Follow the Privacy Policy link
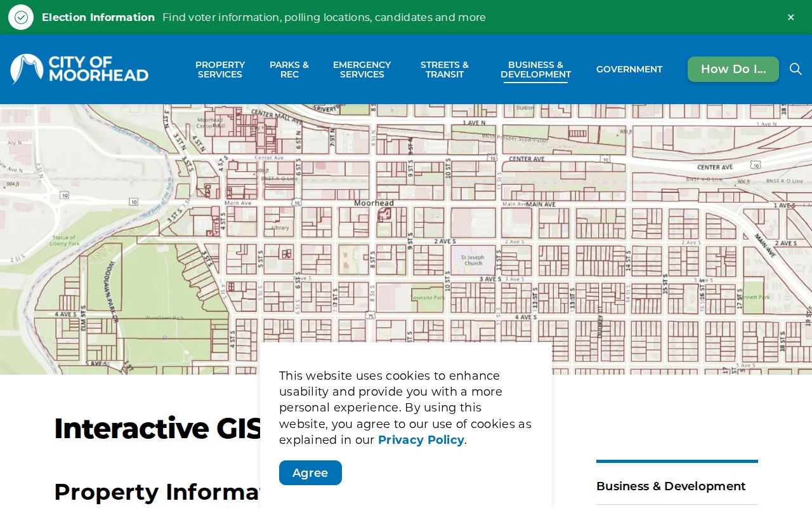Screen dimensions: 812x508 (x=421, y=440)
